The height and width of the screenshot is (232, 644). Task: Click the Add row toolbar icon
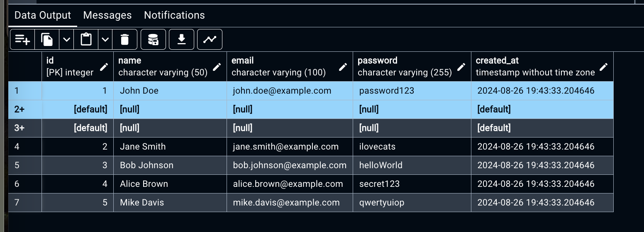pos(22,39)
